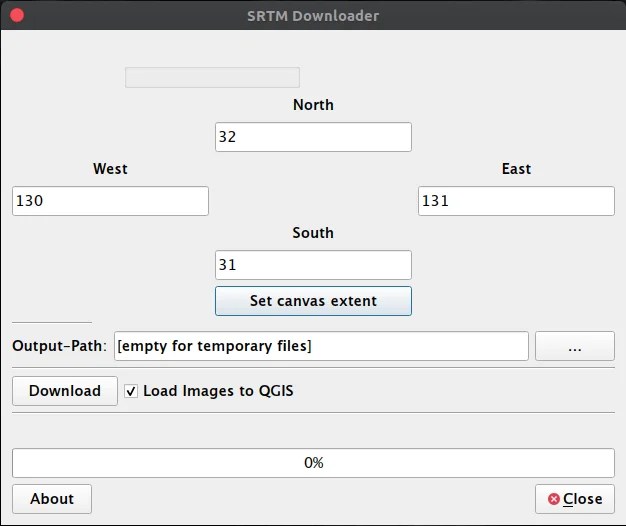Click the West label
The image size is (626, 526).
110,169
